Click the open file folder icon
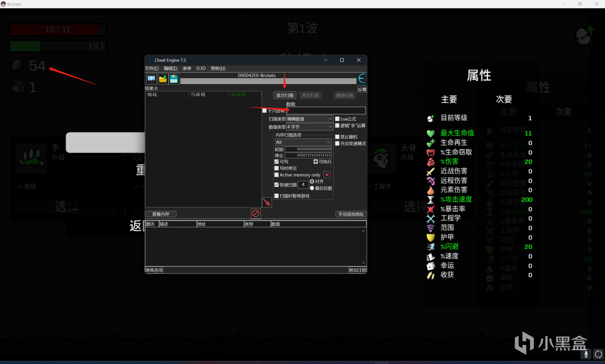Image resolution: width=605 pixels, height=364 pixels. [x=163, y=79]
